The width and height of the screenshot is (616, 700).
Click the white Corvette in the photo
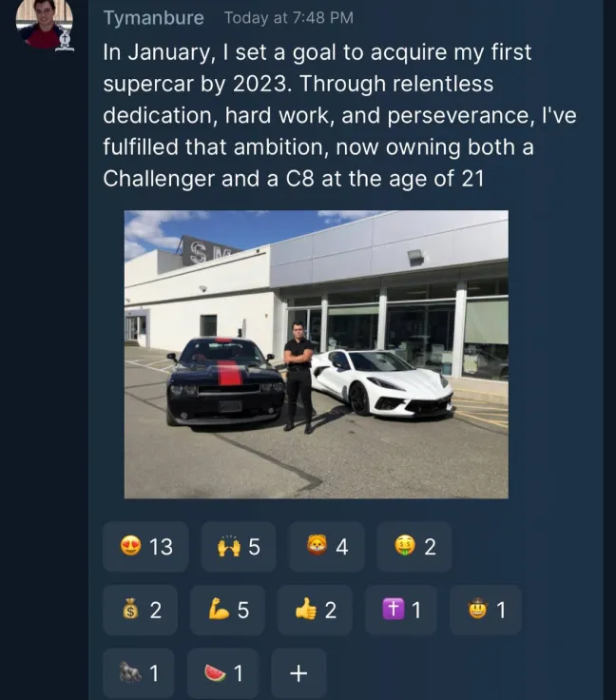click(380, 384)
